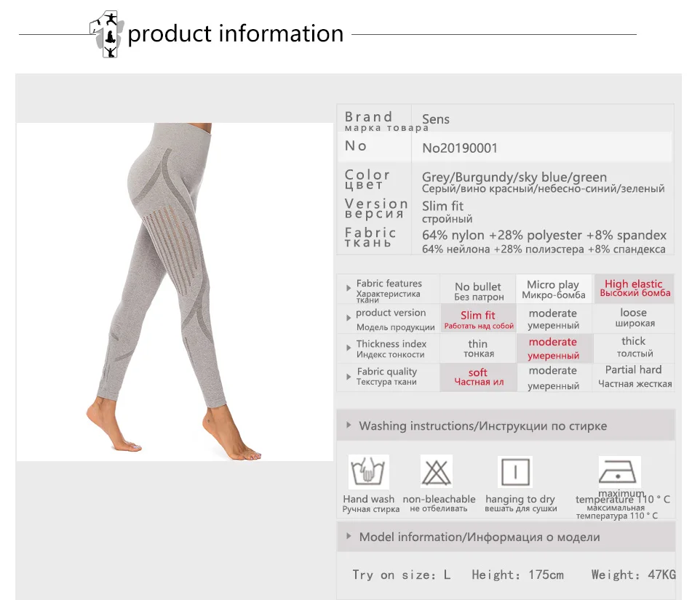The width and height of the screenshot is (700, 600).
Task: Select 'thin' in the Thickness index row
Action: [478, 348]
